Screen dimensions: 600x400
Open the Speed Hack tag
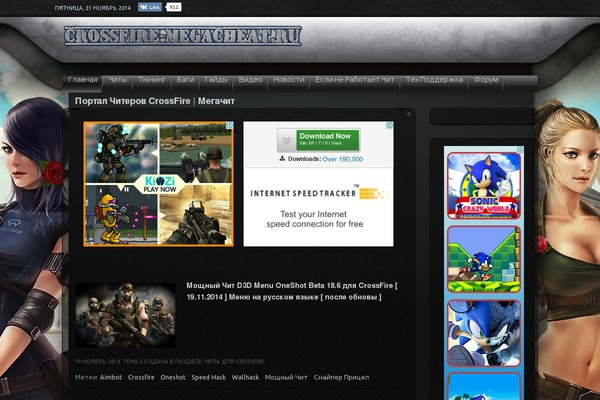[x=208, y=377]
